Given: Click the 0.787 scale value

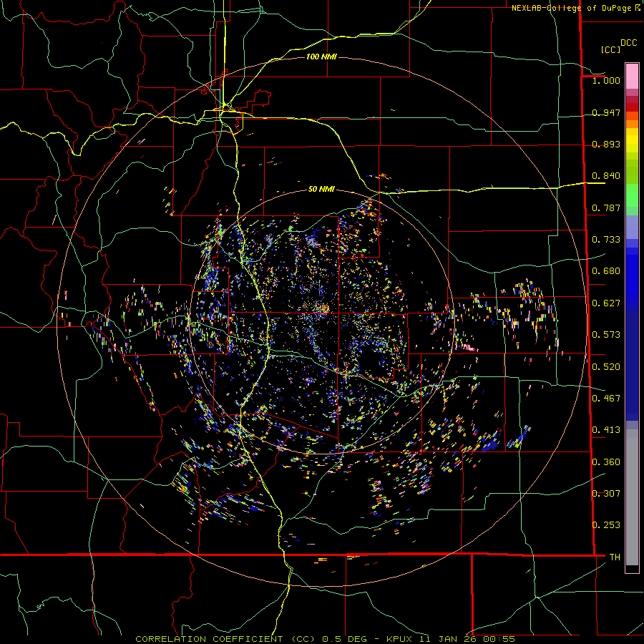Looking at the screenshot, I should pyautogui.click(x=606, y=208).
